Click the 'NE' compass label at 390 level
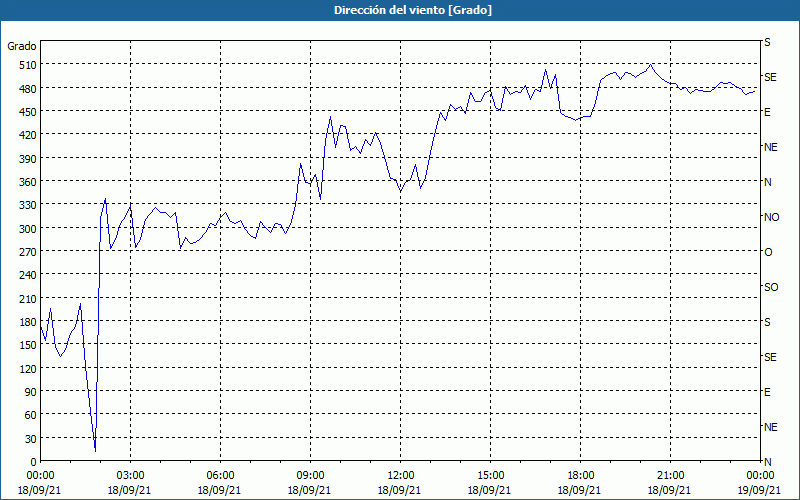This screenshot has height=500, width=800. click(770, 147)
